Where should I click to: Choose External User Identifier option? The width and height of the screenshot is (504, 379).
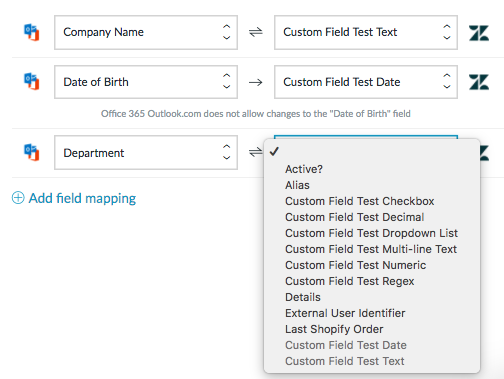click(345, 313)
